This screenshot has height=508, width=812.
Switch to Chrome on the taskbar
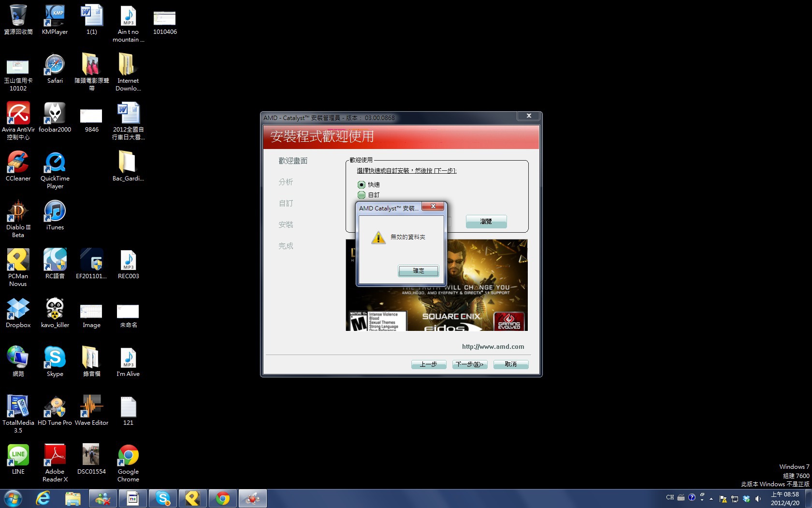(x=223, y=498)
